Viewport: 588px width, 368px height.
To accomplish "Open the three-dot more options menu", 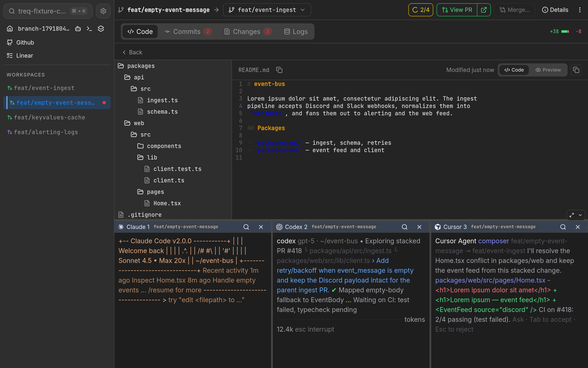I will 580,10.
